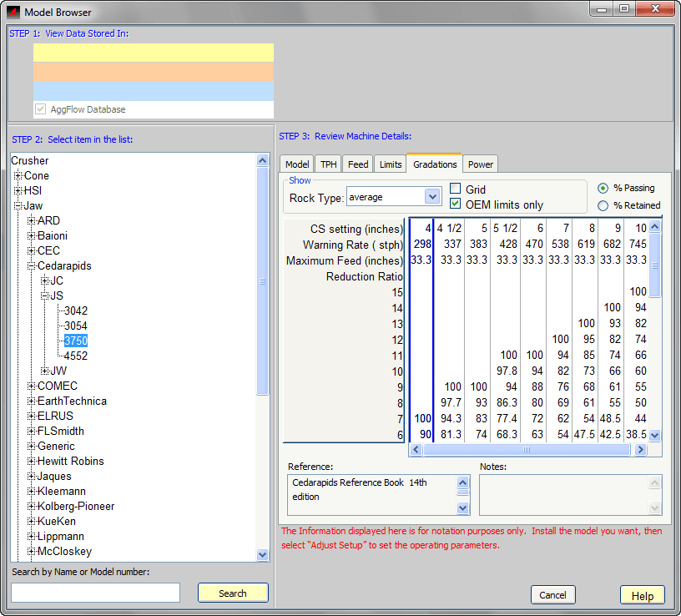Screen dimensions: 681x616
Task: Click the model name search field
Action: tap(95, 593)
